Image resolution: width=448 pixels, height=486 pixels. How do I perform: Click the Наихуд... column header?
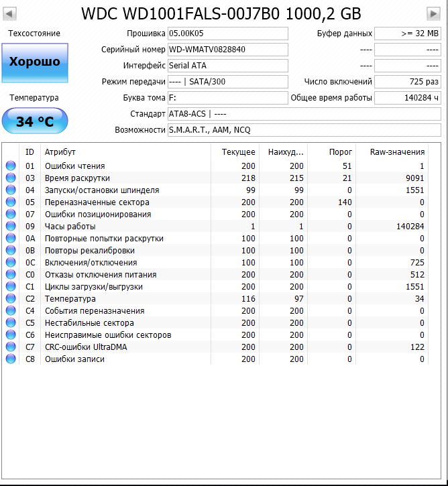[286, 152]
